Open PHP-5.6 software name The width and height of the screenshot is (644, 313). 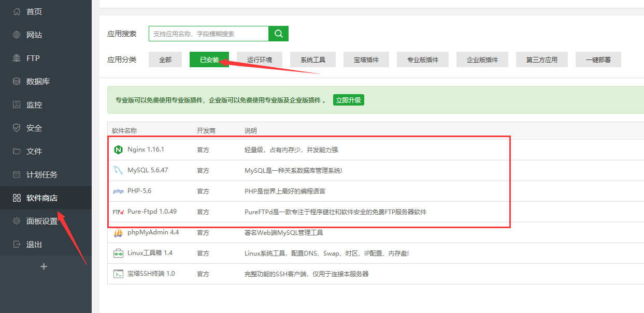click(139, 191)
